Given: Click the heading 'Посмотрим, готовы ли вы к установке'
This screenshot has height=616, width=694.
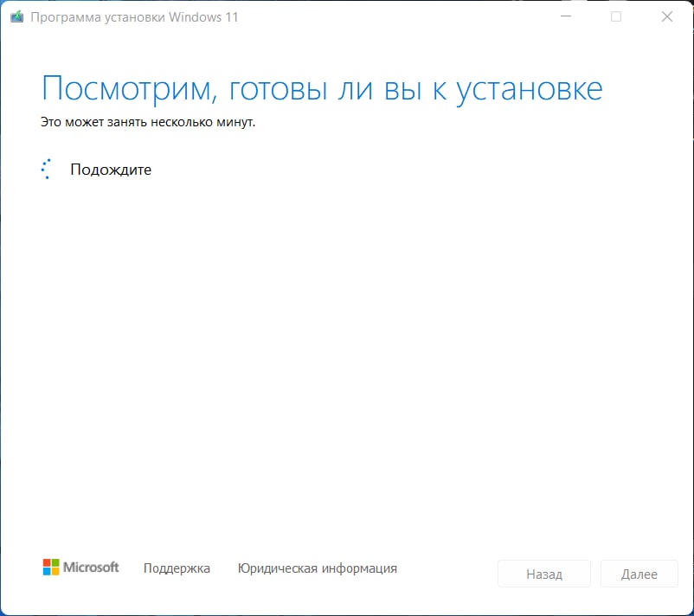Looking at the screenshot, I should tap(322, 90).
